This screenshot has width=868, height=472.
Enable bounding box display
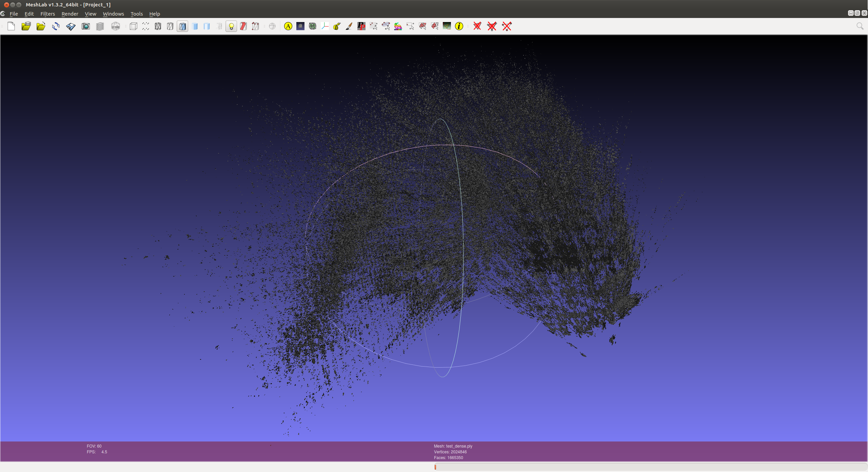pos(133,26)
